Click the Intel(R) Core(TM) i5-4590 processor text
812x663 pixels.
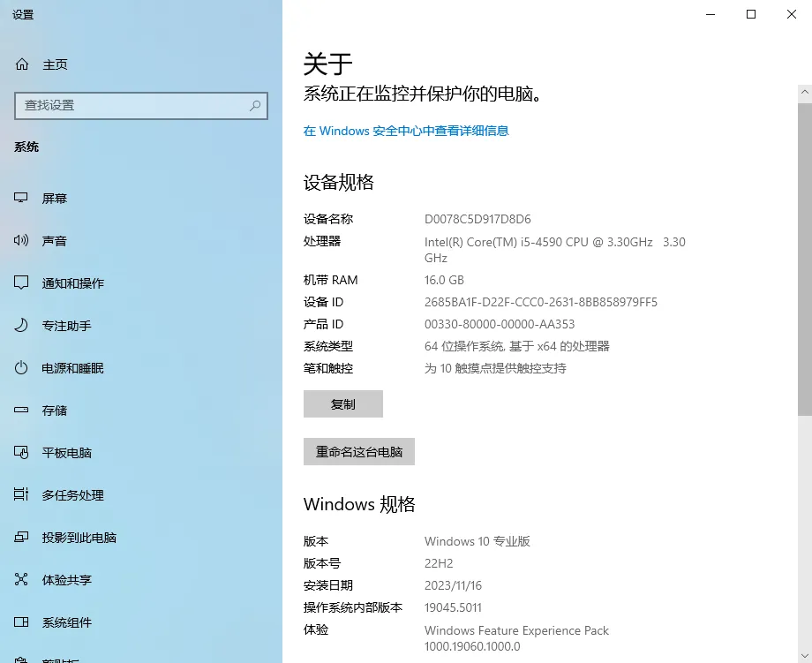click(554, 250)
